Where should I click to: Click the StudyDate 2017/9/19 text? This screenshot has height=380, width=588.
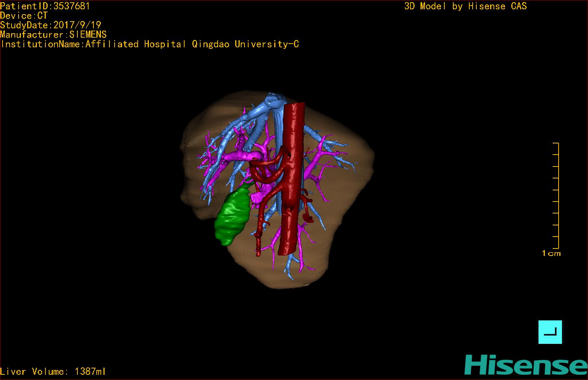click(x=51, y=25)
